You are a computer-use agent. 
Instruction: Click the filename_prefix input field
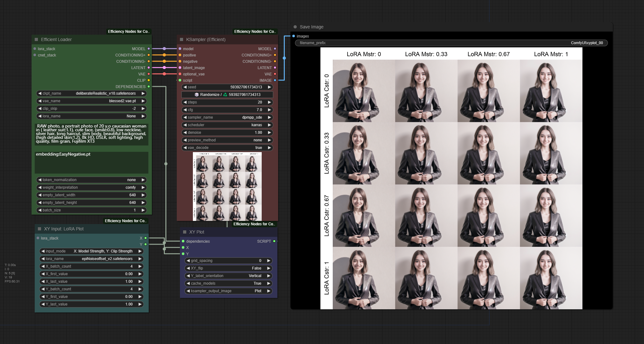(451, 43)
